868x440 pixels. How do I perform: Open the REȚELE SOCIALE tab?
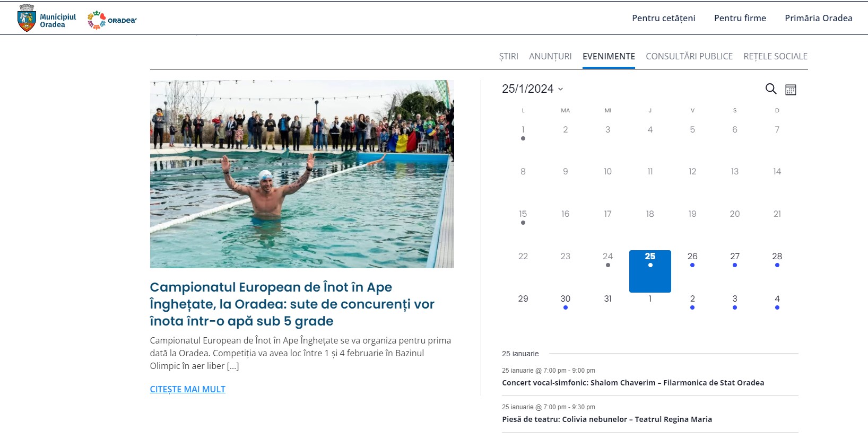coord(775,56)
